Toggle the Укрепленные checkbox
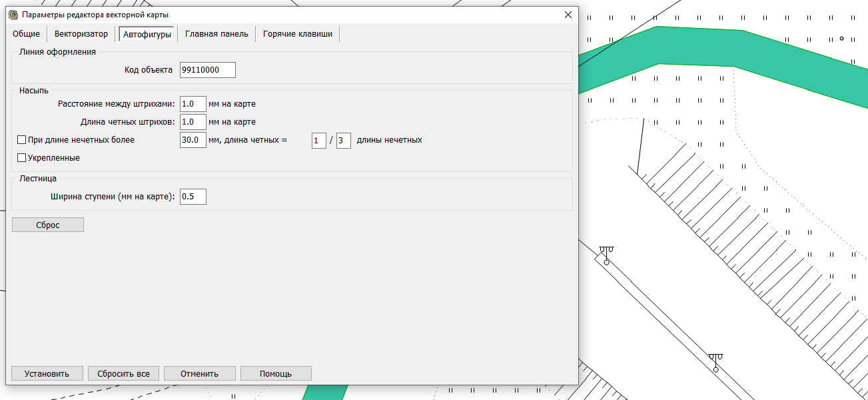The image size is (868, 400). pos(22,158)
